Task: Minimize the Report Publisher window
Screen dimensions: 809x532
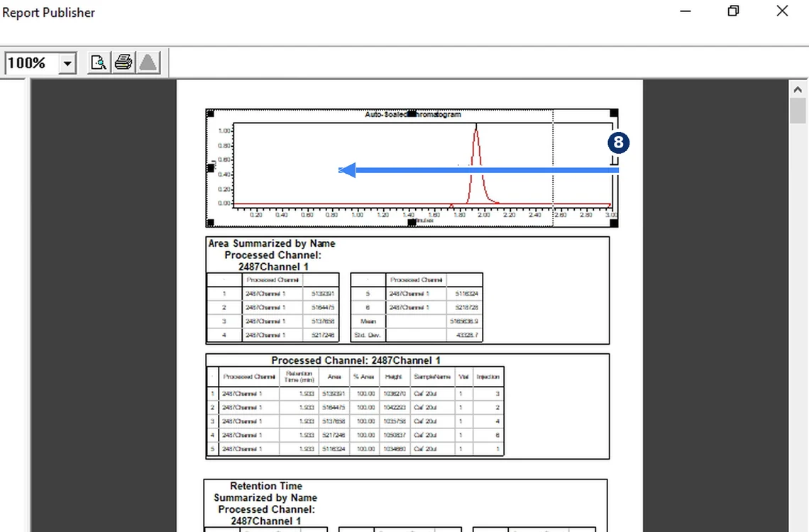Action: 686,11
